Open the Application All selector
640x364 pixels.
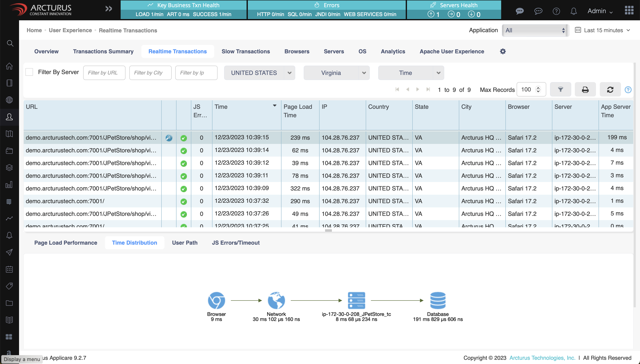(x=535, y=30)
